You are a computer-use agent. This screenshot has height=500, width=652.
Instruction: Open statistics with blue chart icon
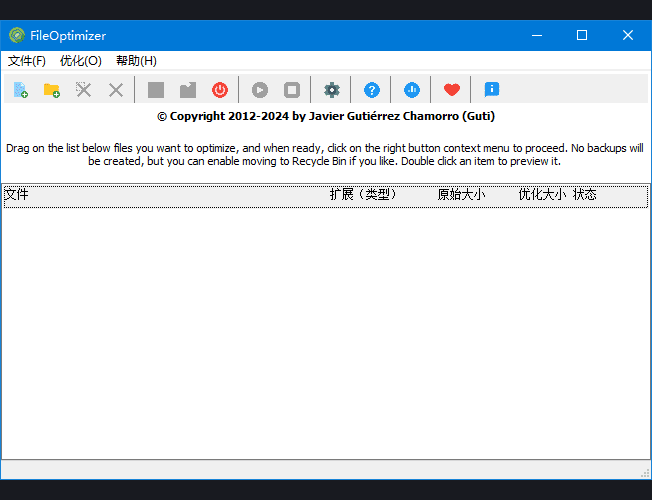(x=412, y=90)
